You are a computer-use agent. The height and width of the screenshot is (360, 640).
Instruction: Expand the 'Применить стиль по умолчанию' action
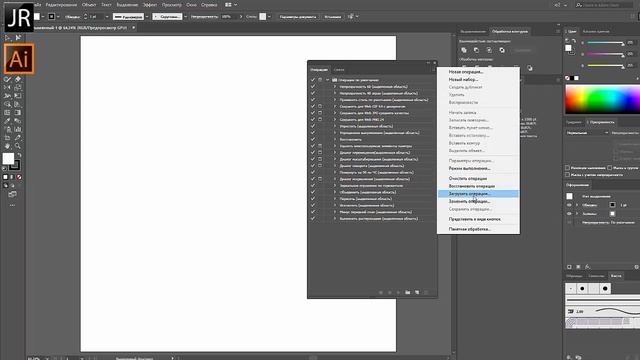point(335,100)
